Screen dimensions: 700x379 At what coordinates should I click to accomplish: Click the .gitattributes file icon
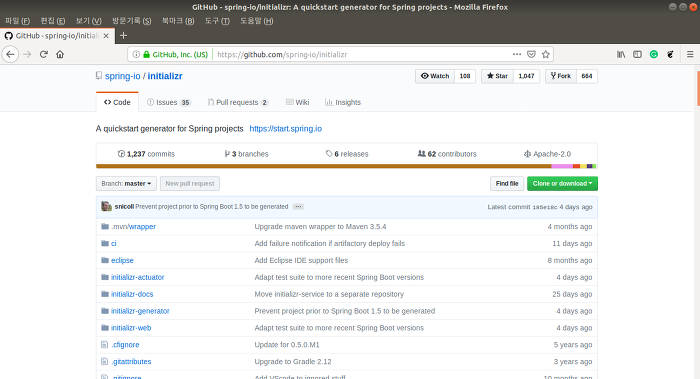pyautogui.click(x=104, y=362)
